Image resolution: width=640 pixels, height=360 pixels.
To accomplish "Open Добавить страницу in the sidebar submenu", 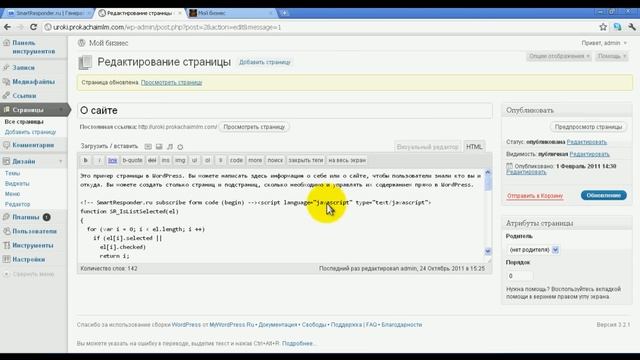I will click(x=30, y=132).
